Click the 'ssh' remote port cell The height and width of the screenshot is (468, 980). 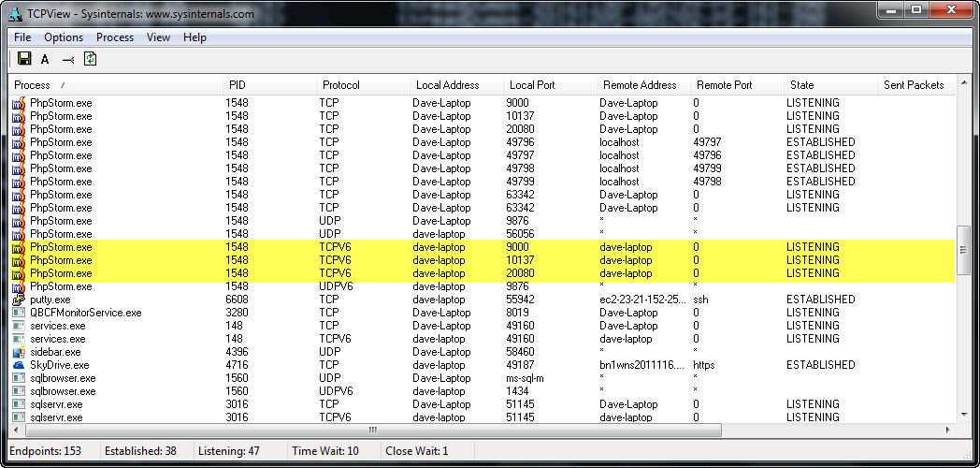click(700, 300)
